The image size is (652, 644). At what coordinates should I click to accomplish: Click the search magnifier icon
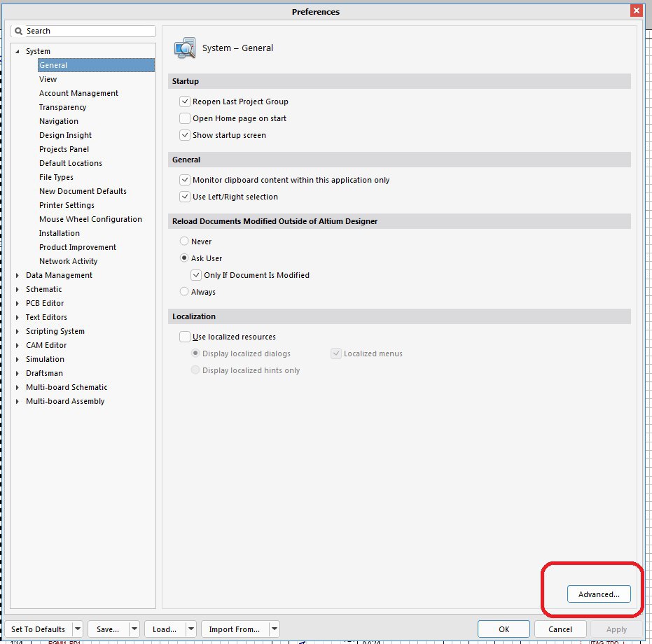point(18,31)
